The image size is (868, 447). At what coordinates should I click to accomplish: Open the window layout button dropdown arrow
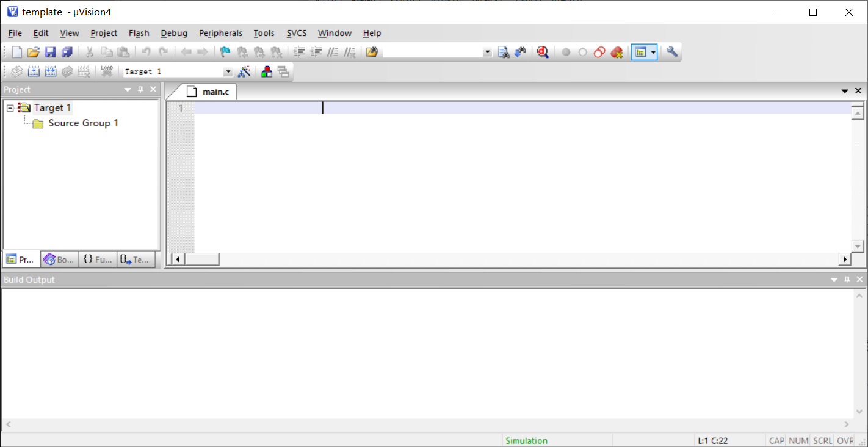[x=653, y=53]
